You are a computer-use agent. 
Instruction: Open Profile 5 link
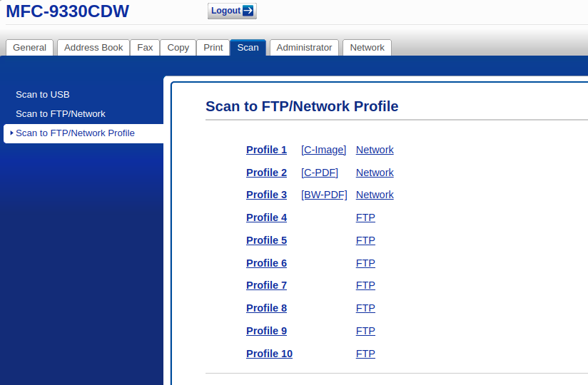[267, 240]
